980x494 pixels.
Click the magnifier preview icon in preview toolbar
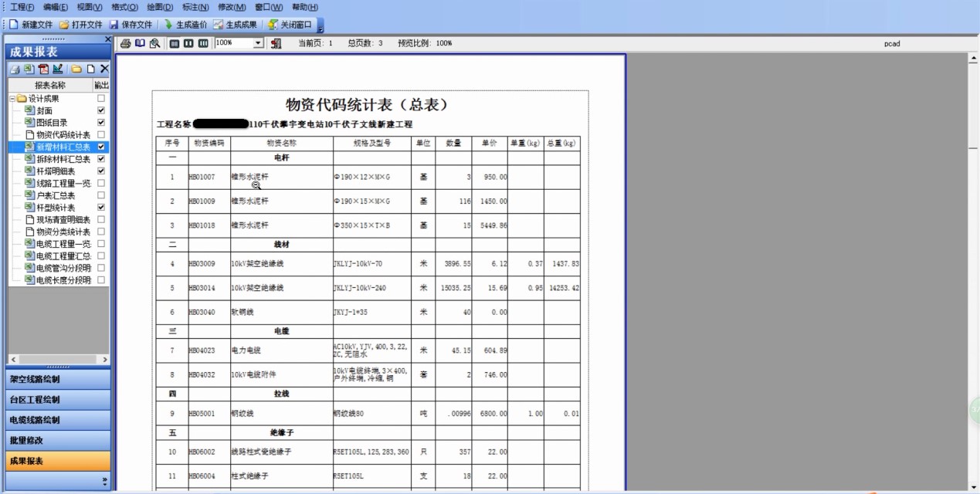[154, 43]
